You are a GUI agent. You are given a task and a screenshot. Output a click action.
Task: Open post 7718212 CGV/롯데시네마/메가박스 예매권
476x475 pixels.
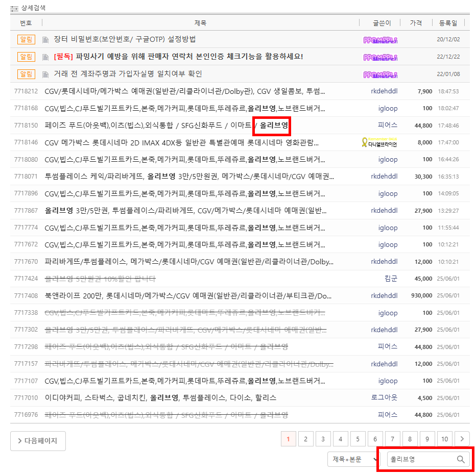[x=184, y=91]
